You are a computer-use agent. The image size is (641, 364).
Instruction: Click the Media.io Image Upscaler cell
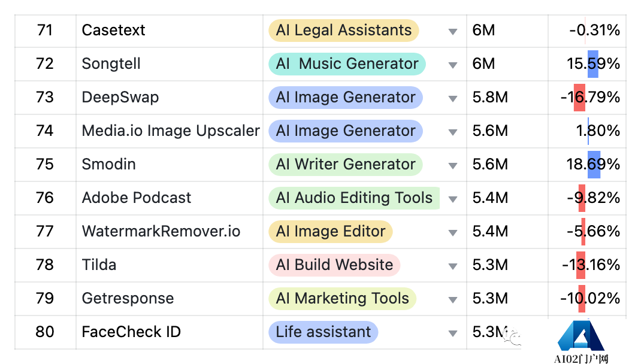pyautogui.click(x=170, y=131)
